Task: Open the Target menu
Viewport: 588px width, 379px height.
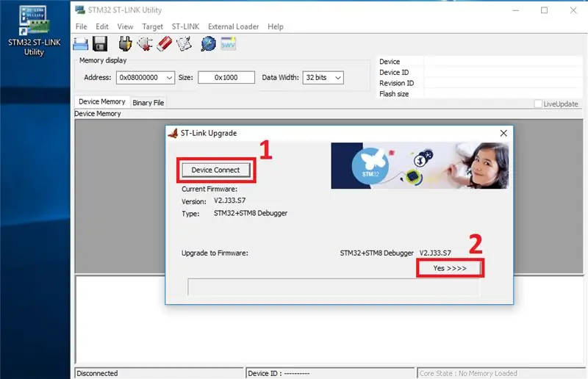Action: pos(152,26)
